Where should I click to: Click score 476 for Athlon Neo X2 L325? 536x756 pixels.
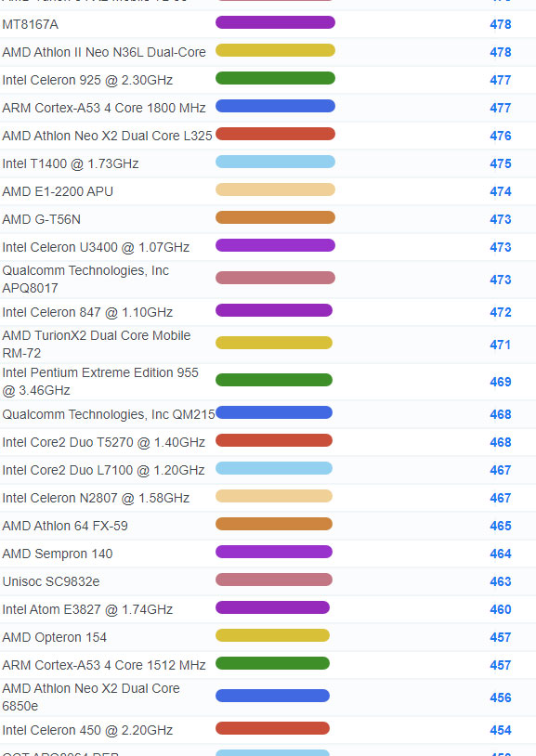point(501,136)
